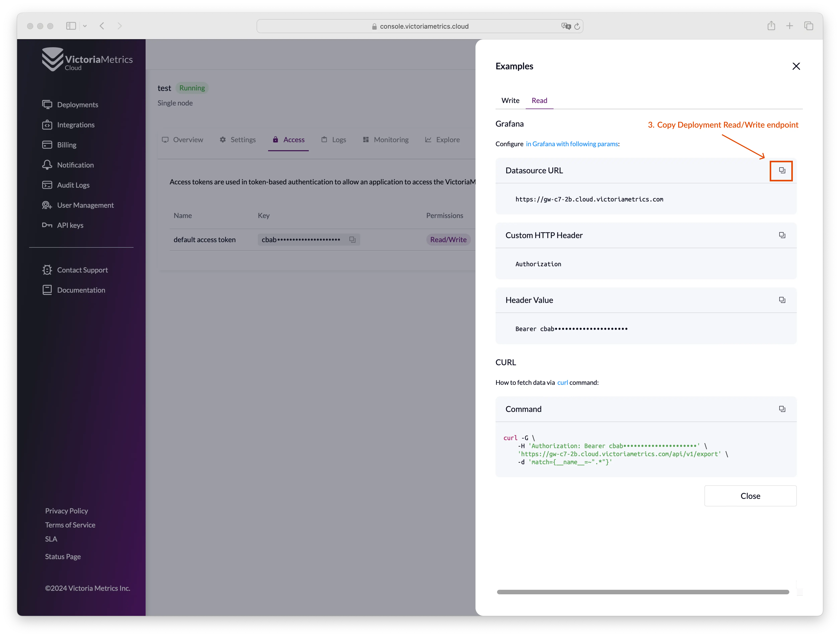The height and width of the screenshot is (637, 840).
Task: Close Examples panel with X icon
Action: coord(796,66)
